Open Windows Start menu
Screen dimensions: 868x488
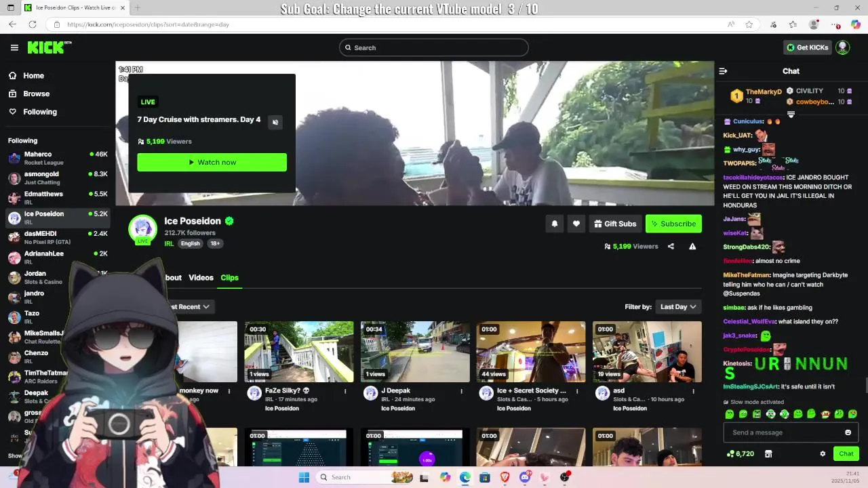pyautogui.click(x=304, y=477)
